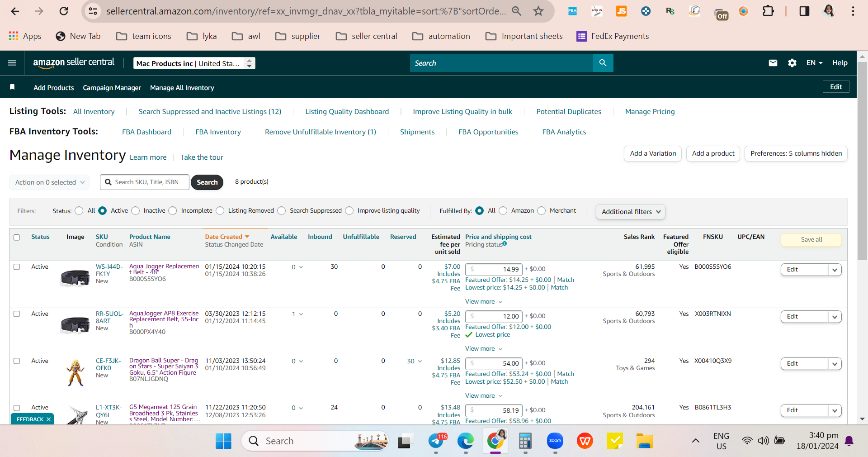Open the Chrome side panel icon

(x=804, y=11)
